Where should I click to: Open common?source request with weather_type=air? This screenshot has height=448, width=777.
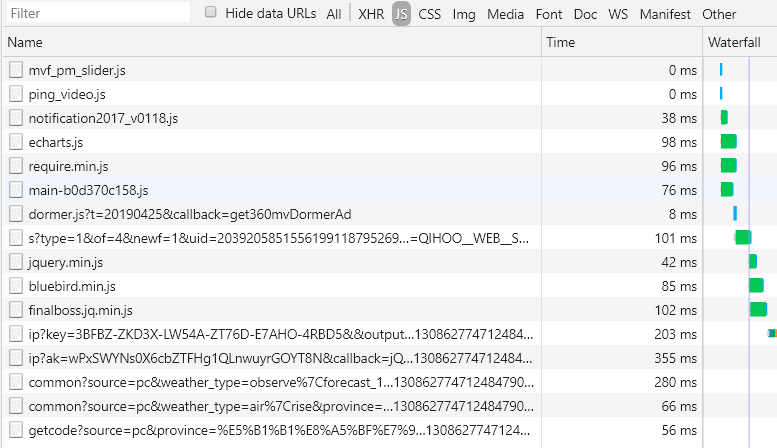coord(281,406)
